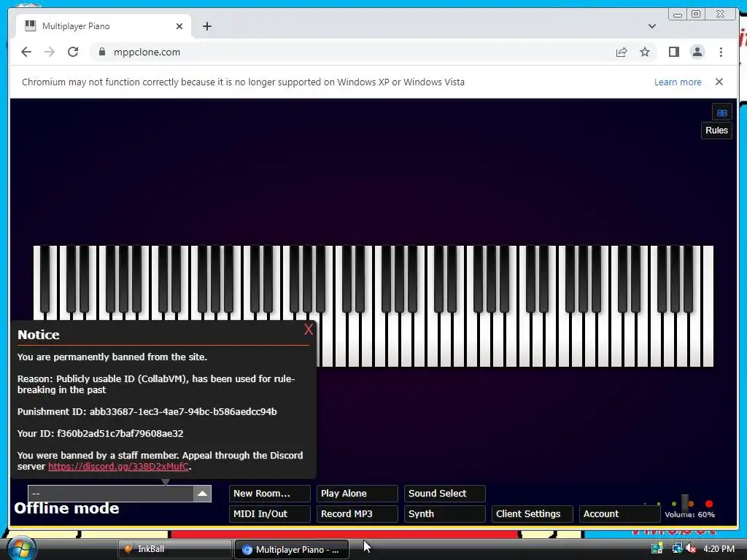Click the red dot on volume bar
The image size is (747, 560).
[x=709, y=504]
